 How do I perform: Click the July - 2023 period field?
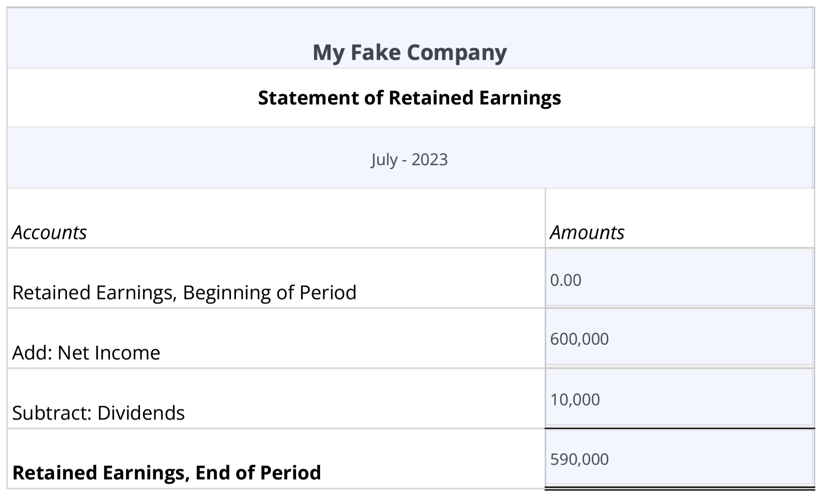[x=410, y=158]
